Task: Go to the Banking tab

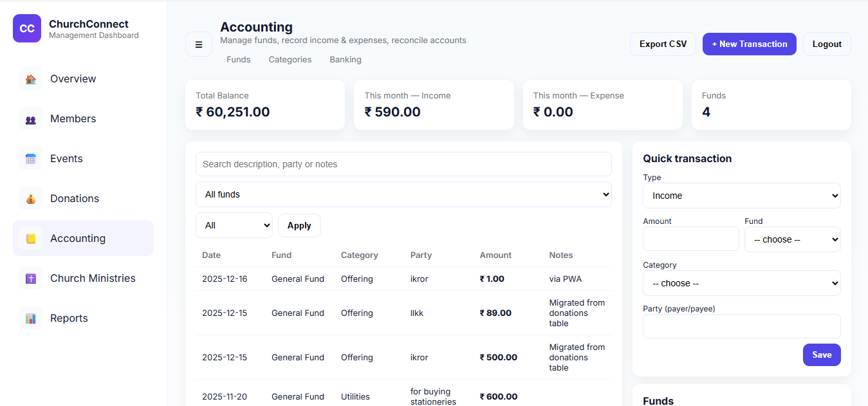Action: pyautogui.click(x=346, y=60)
